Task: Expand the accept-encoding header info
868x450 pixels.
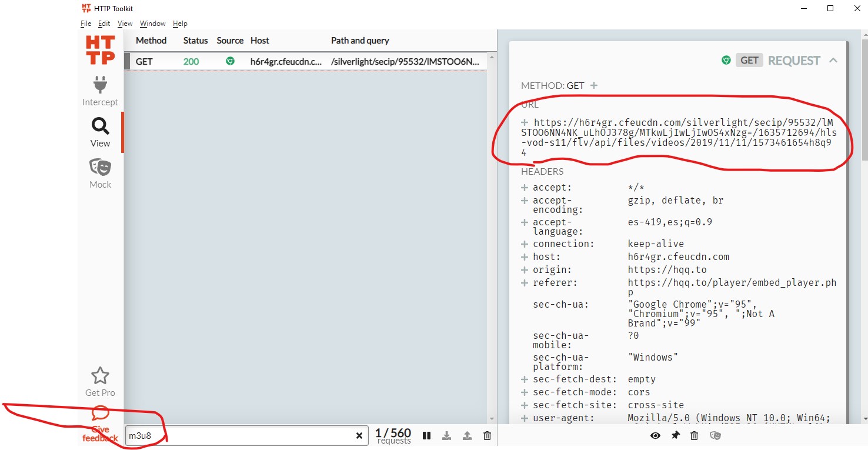Action: (x=525, y=201)
